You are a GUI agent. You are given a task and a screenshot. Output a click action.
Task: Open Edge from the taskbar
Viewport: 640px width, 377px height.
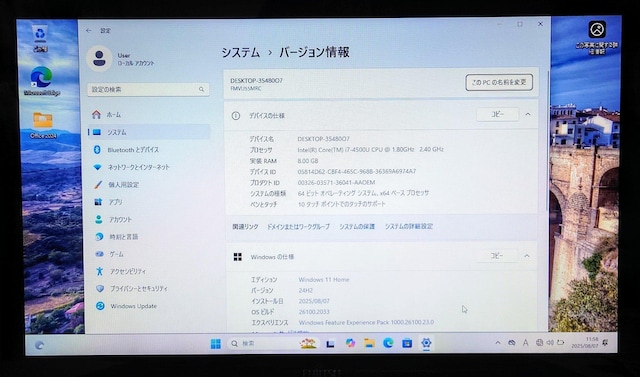point(388,344)
